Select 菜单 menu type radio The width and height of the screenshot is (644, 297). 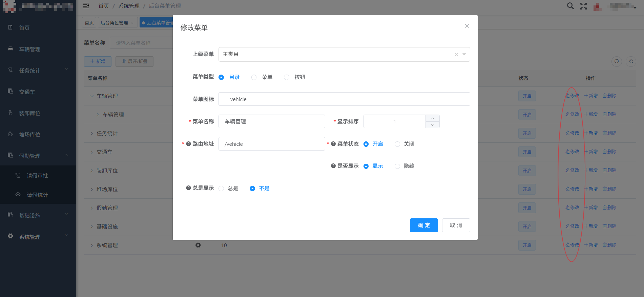(x=254, y=77)
